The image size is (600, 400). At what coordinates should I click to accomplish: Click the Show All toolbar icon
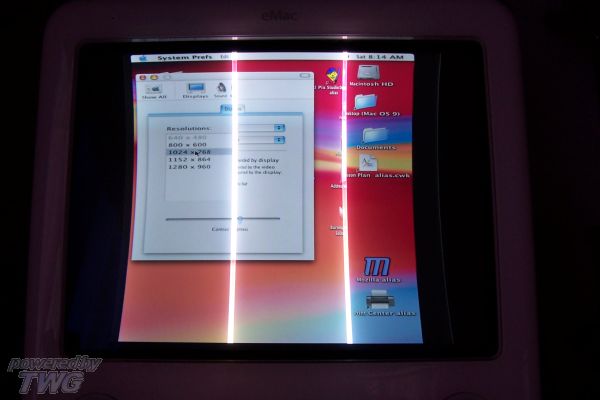154,92
